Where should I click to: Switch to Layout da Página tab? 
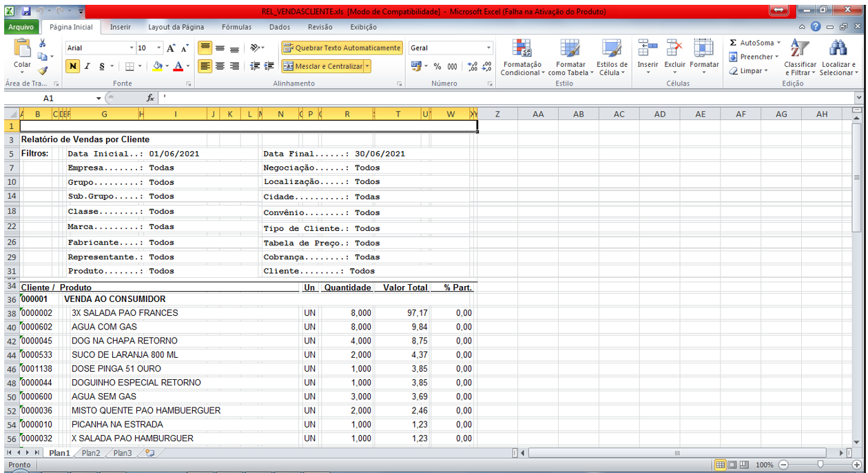click(176, 27)
